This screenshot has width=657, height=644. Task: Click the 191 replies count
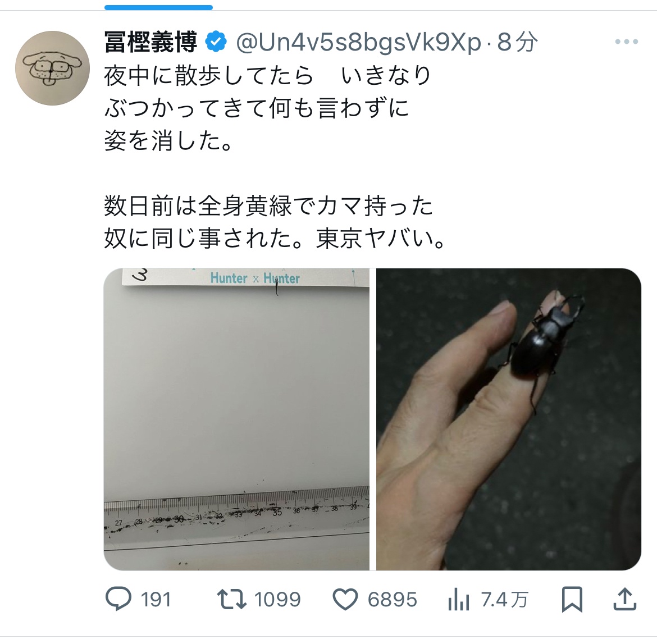point(156,600)
